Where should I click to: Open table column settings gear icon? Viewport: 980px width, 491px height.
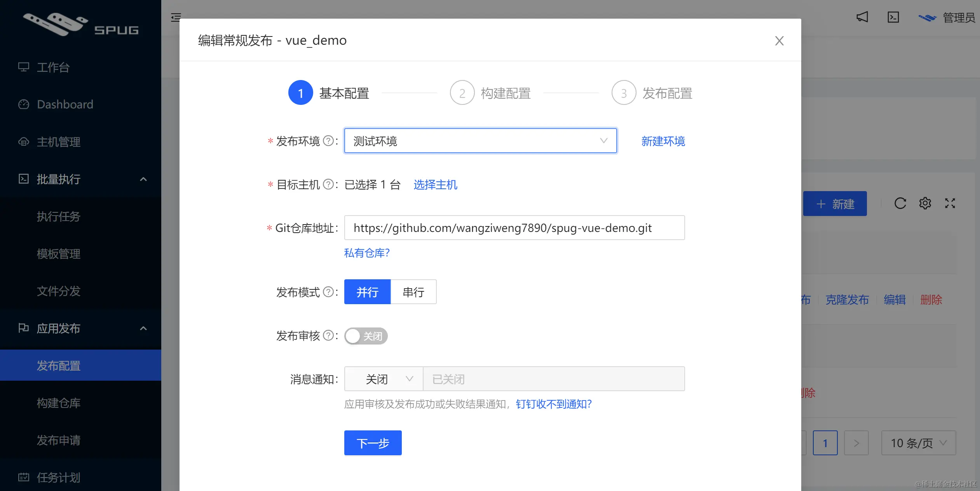pos(925,204)
